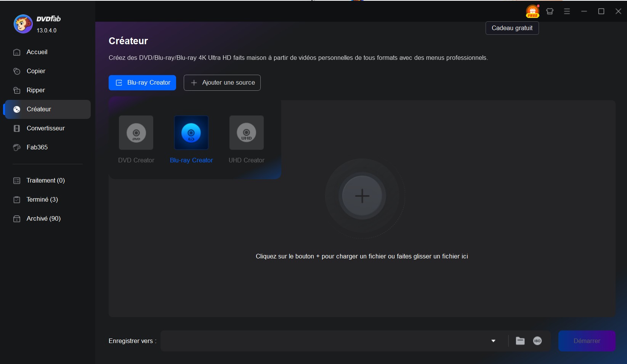Open the Terminé (3) list

[42, 199]
